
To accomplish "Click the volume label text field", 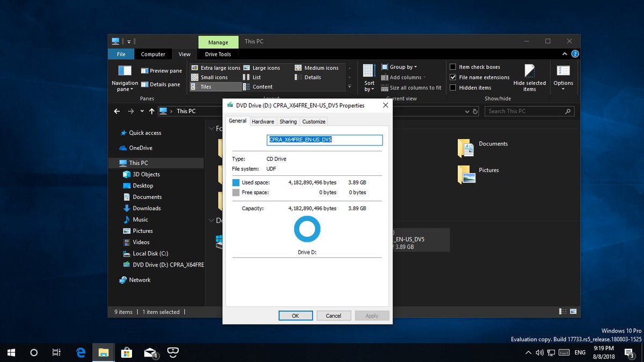I will click(x=325, y=140).
